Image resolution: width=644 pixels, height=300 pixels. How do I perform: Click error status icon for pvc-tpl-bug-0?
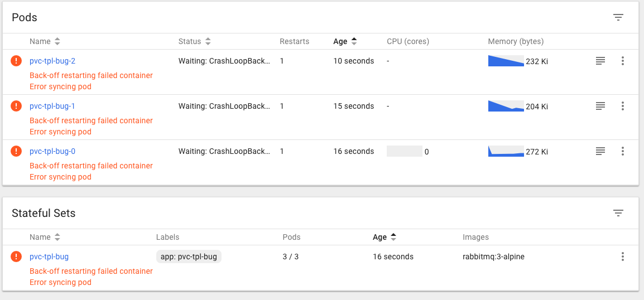click(16, 151)
